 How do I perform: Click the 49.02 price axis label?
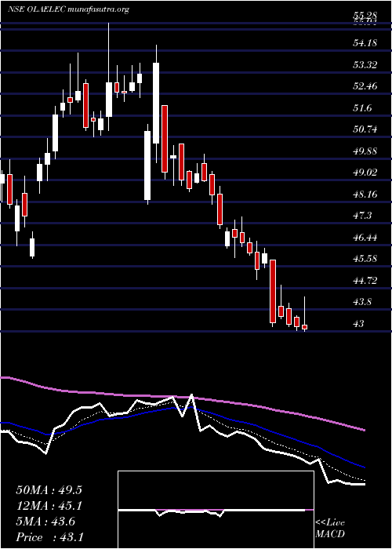pos(365,173)
